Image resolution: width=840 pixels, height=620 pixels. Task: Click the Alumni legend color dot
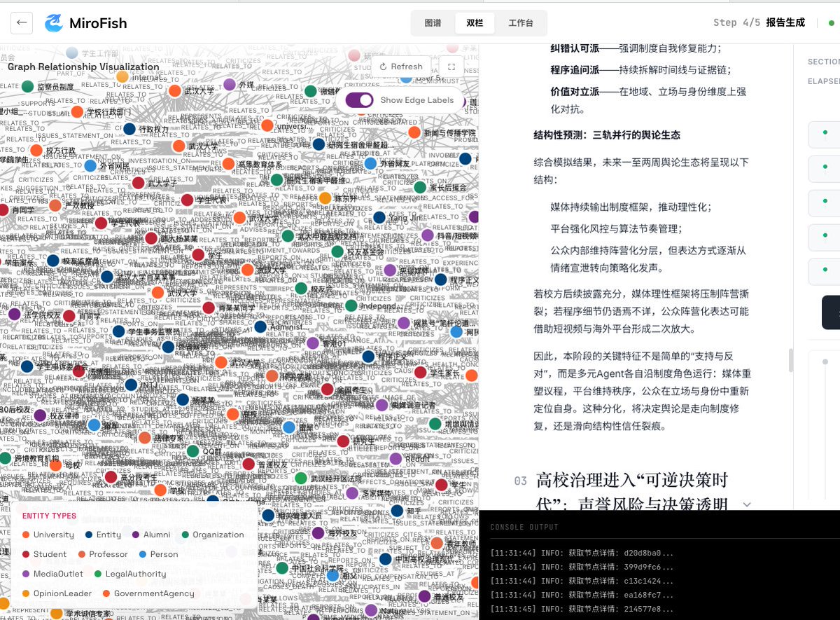[135, 535]
